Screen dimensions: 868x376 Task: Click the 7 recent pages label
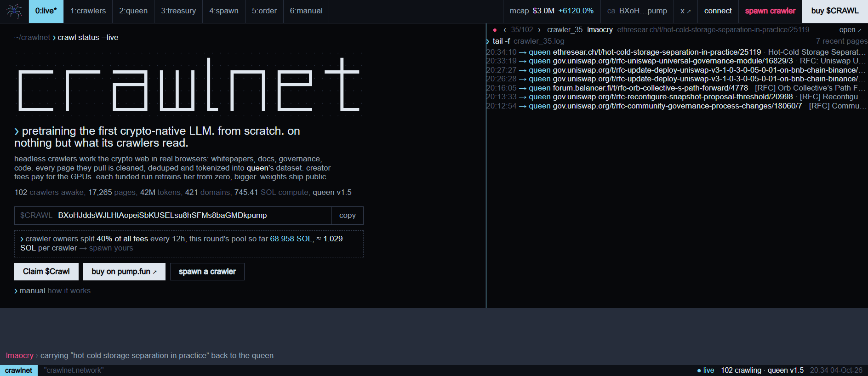tap(841, 41)
